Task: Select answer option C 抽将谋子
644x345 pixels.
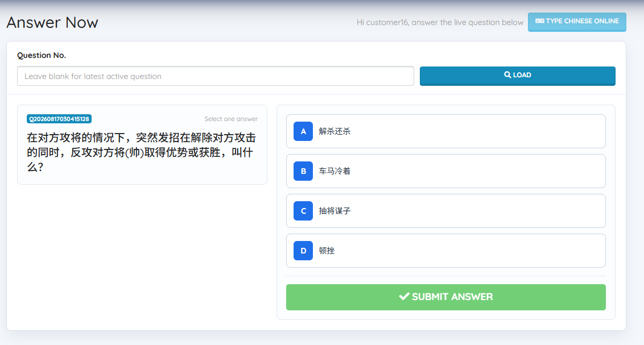Action: pos(445,211)
